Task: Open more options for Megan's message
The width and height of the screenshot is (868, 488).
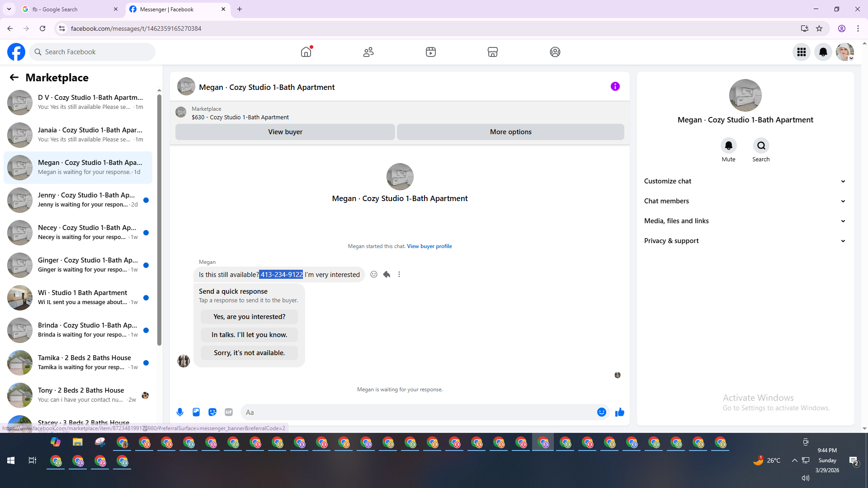Action: click(x=399, y=274)
